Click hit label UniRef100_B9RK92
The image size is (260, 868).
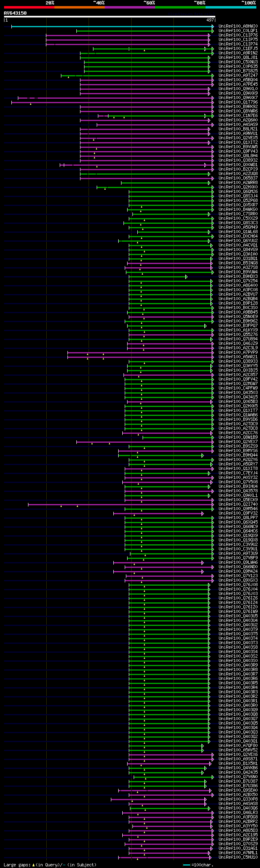point(238,107)
